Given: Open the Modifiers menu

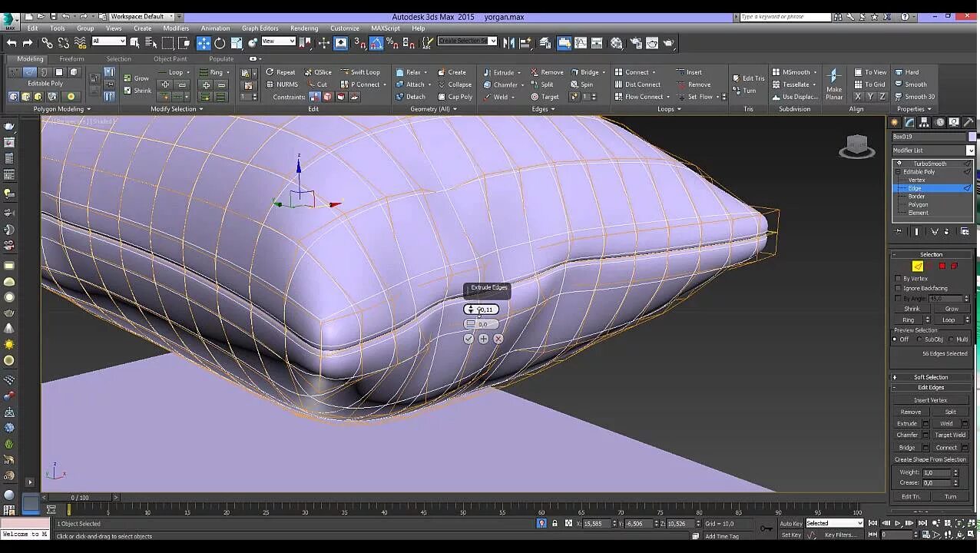Looking at the screenshot, I should tap(176, 28).
